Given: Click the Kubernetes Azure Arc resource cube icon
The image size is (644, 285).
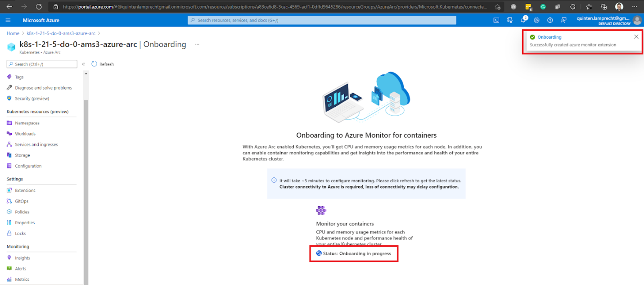Looking at the screenshot, I should [x=11, y=47].
